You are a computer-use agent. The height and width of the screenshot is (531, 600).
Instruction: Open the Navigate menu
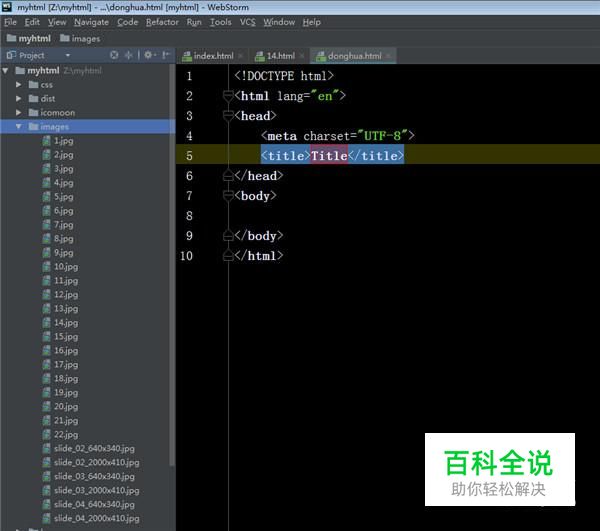point(91,22)
